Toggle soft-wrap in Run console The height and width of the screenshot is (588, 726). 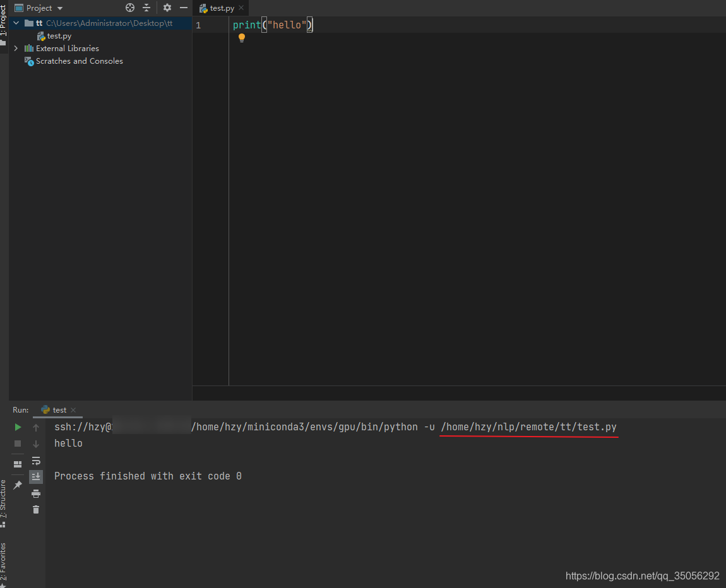coord(36,462)
